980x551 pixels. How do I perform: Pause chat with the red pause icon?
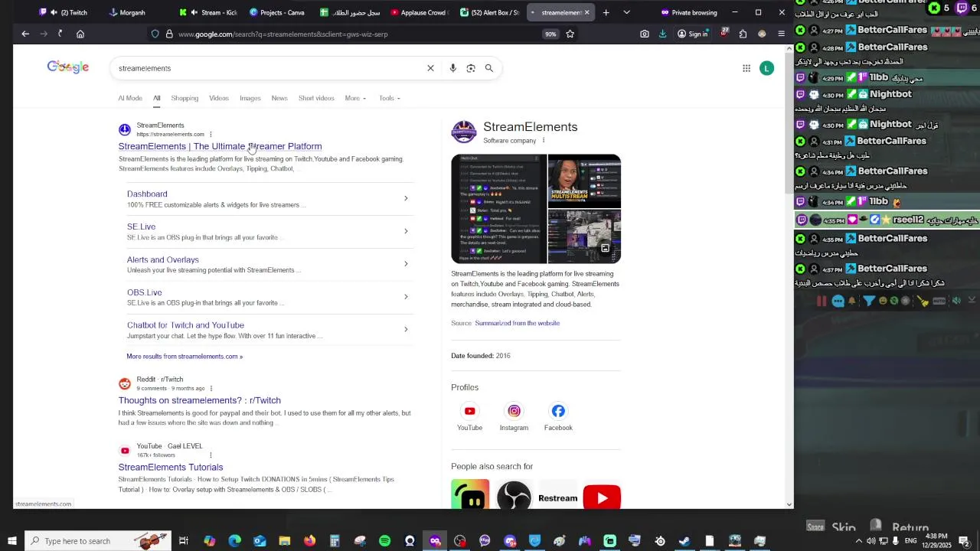click(x=822, y=301)
